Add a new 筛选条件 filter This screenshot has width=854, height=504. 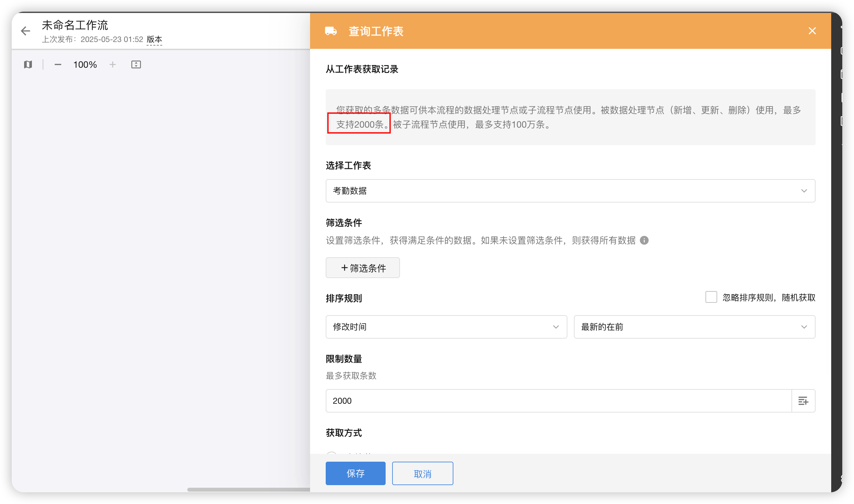coord(363,268)
